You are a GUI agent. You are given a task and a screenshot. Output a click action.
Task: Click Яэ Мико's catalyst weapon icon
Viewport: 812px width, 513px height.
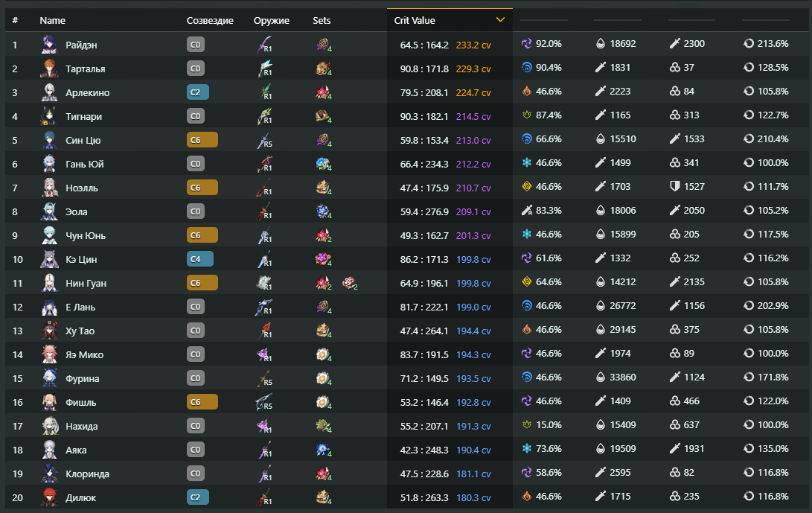264,354
